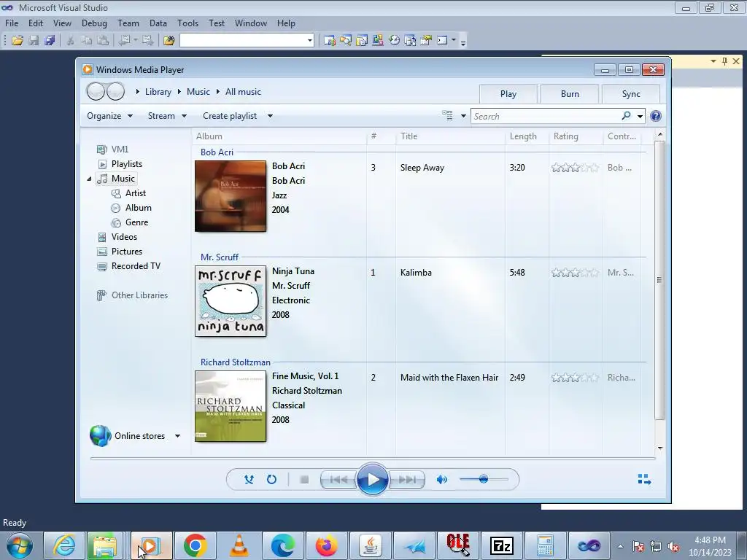Image resolution: width=747 pixels, height=560 pixels.
Task: Click the All music breadcrumb
Action: 243,92
